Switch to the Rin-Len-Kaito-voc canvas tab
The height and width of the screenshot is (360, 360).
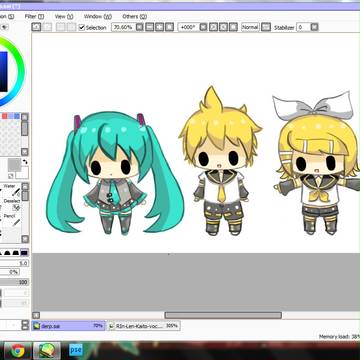tap(144, 326)
